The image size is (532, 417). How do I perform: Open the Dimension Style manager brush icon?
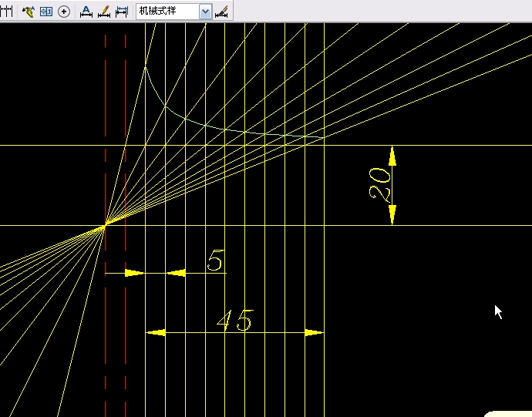click(x=221, y=12)
